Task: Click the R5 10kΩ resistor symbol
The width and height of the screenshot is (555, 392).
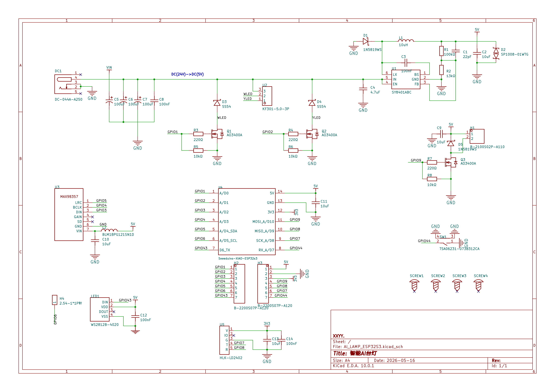Action: 198,150
